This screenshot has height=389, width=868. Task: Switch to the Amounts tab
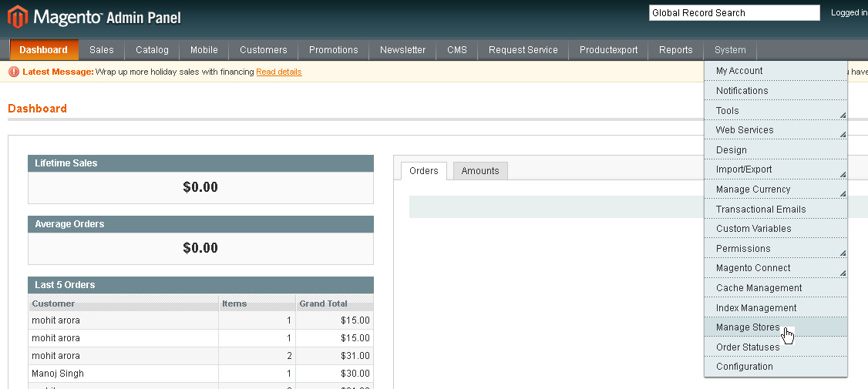480,171
